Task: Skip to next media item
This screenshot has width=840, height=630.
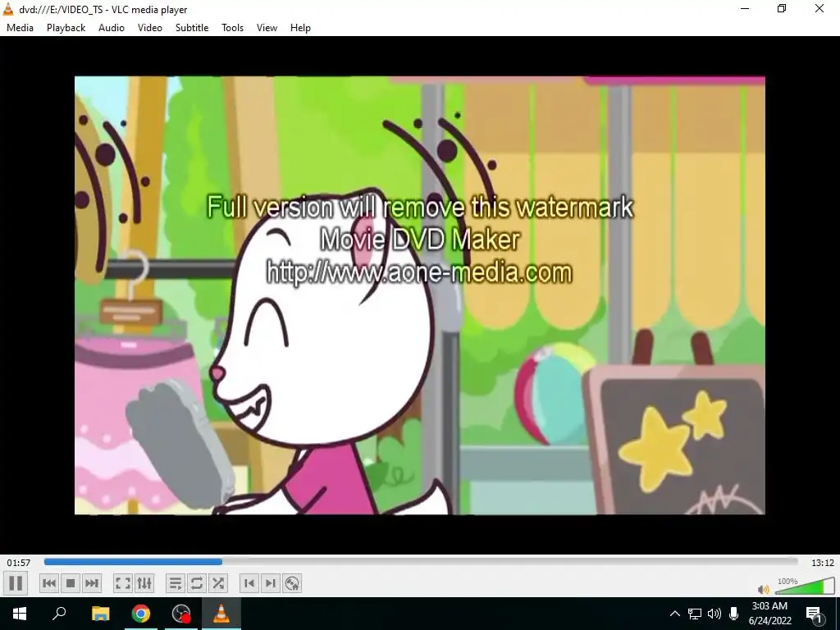Action: [x=92, y=583]
